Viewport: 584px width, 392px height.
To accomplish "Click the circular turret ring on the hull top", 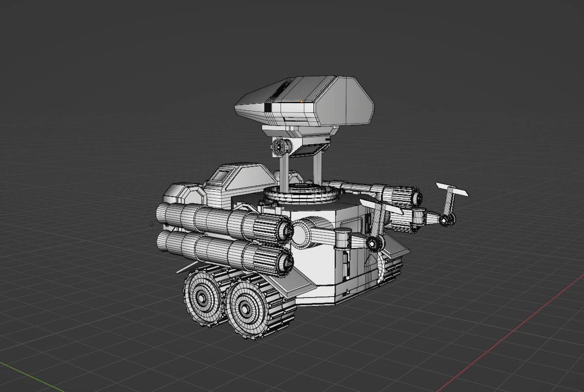I will point(301,193).
